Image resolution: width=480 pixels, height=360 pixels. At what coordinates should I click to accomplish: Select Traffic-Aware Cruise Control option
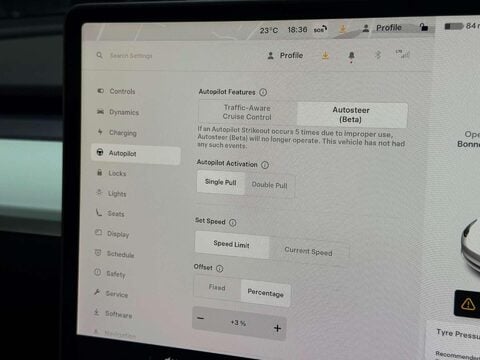[x=247, y=112]
